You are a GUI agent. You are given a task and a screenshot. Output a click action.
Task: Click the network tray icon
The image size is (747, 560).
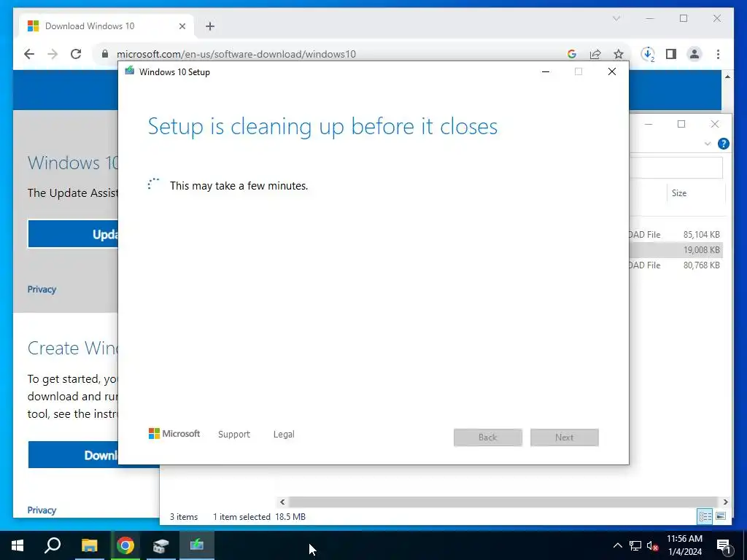click(x=635, y=545)
